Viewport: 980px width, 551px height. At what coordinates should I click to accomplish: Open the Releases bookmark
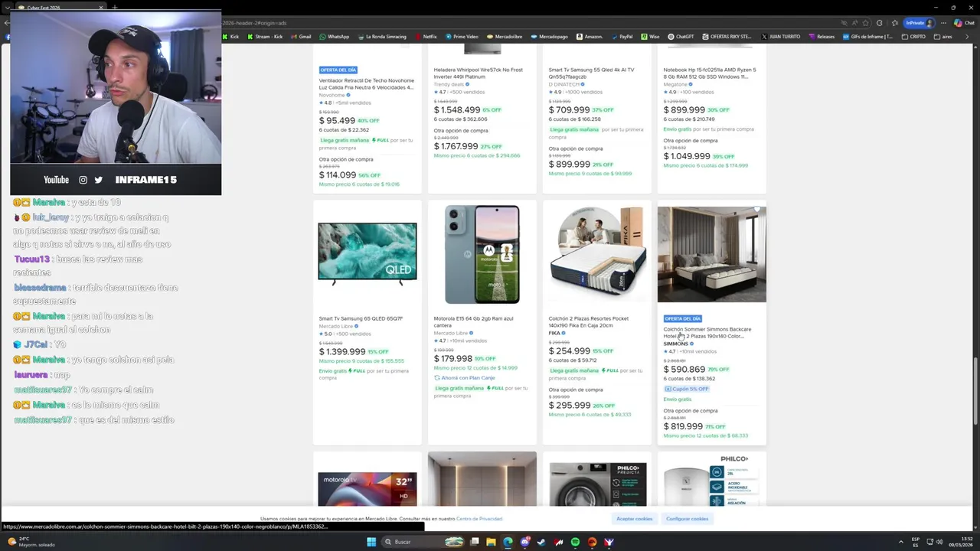pyautogui.click(x=822, y=37)
